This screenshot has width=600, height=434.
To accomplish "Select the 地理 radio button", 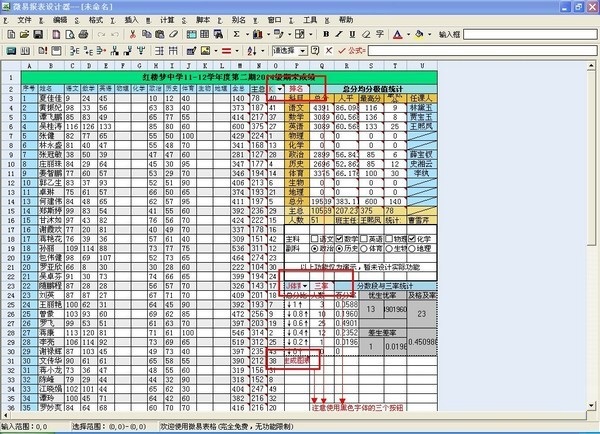I will 412,248.
